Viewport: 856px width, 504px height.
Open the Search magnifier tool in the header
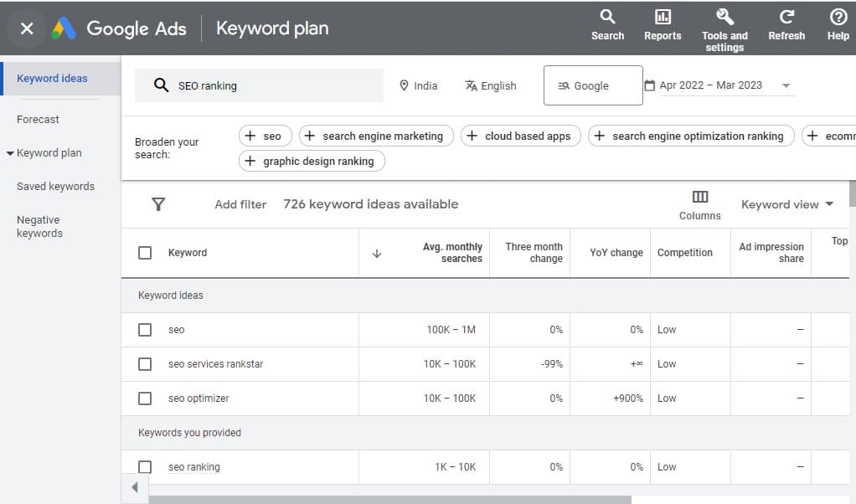pyautogui.click(x=607, y=17)
